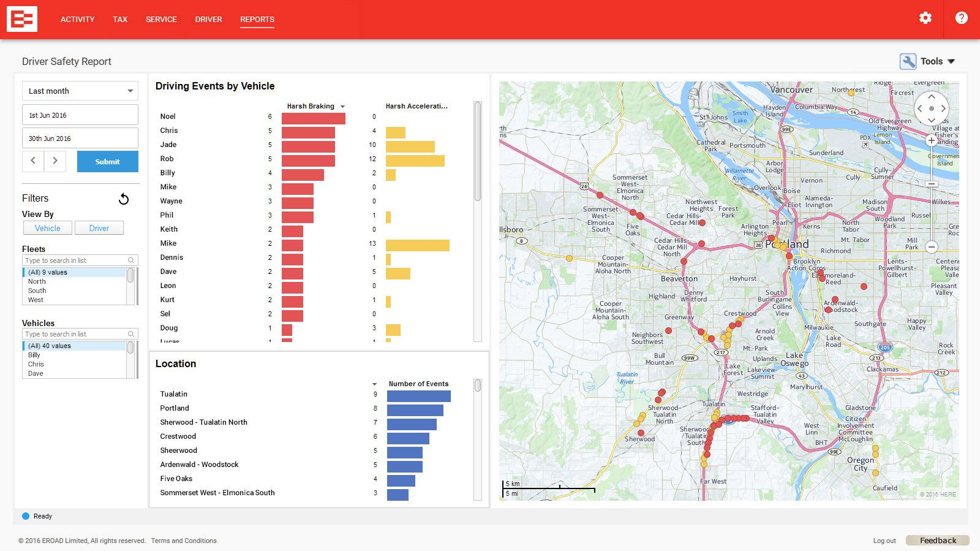The height and width of the screenshot is (551, 980).
Task: Zoom out on the map
Action: pos(931,247)
